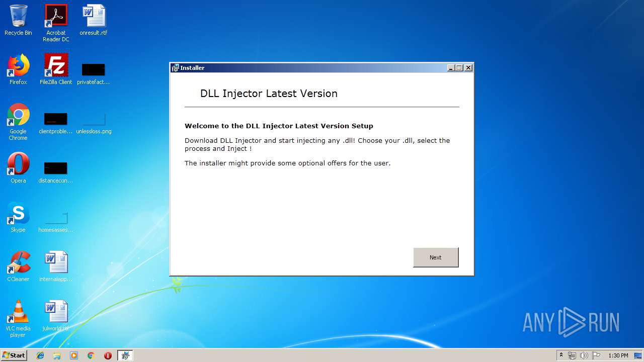Viewport: 644px width, 362px height.
Task: Click the Next button in installer
Action: pos(436,257)
